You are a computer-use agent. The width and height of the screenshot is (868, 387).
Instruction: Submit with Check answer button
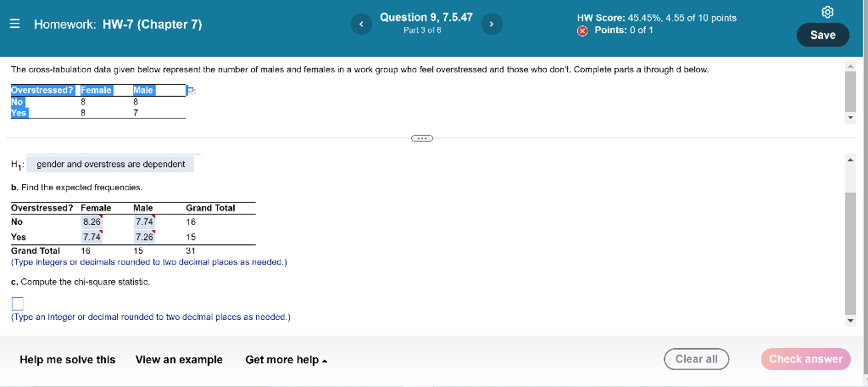tap(805, 359)
